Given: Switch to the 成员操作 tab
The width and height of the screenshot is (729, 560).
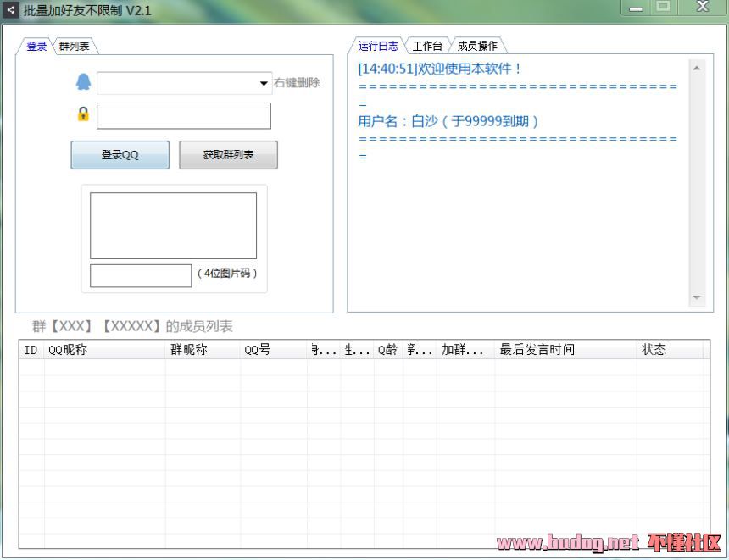Looking at the screenshot, I should 477,47.
